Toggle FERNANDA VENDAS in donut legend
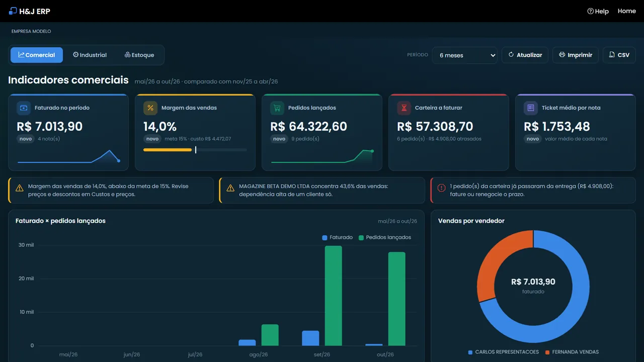Image resolution: width=644 pixels, height=362 pixels. point(572,352)
